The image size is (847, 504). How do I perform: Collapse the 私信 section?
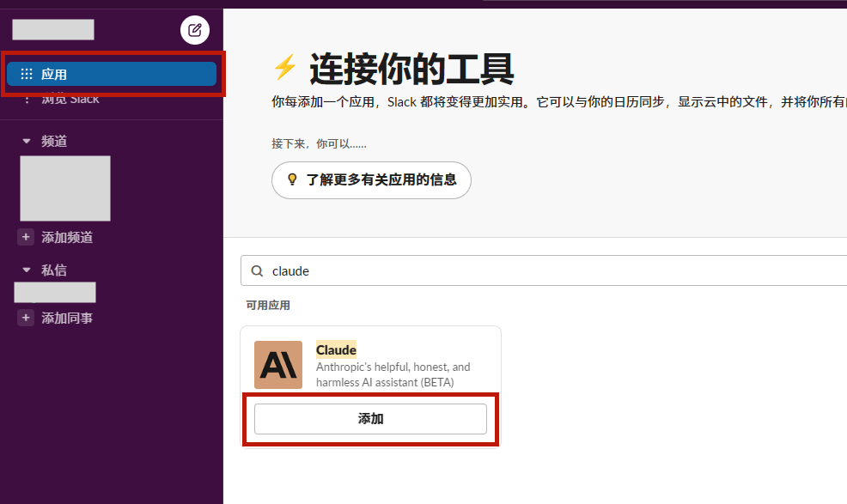tap(24, 270)
